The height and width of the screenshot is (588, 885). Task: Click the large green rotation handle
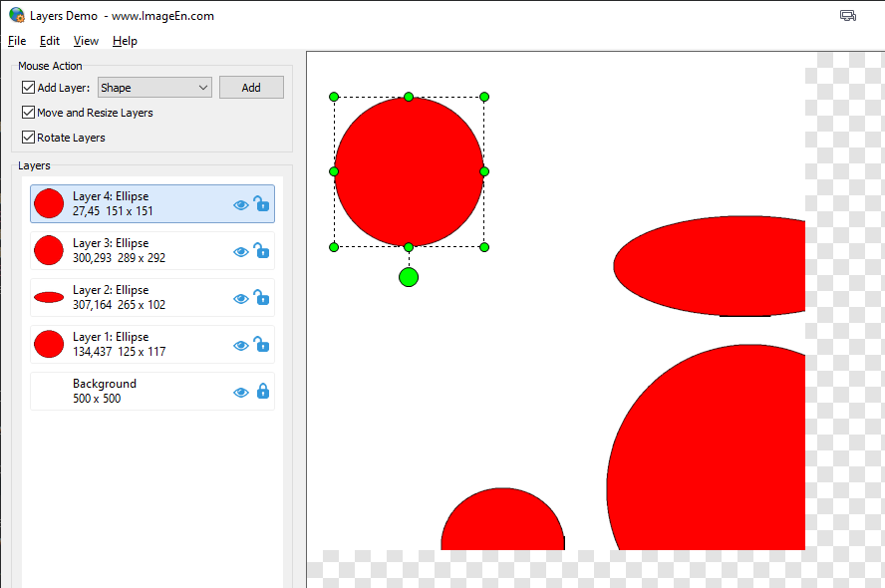tap(409, 277)
